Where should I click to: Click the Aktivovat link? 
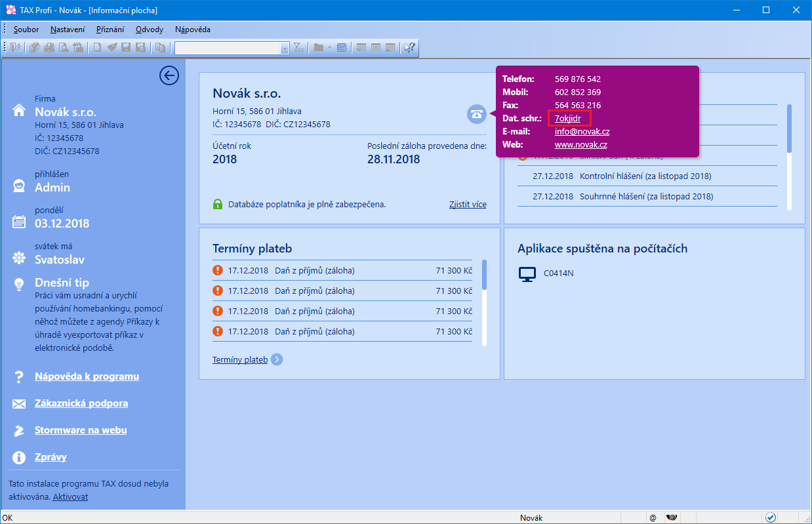pyautogui.click(x=70, y=496)
